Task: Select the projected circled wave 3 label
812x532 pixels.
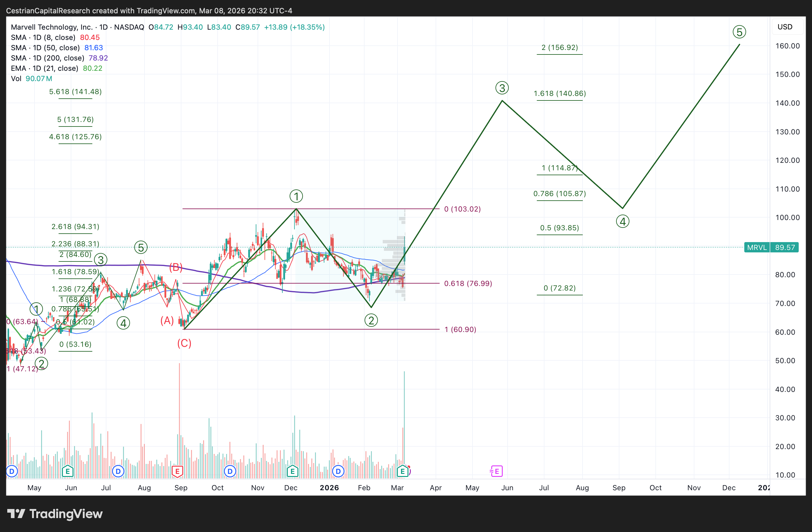Action: click(502, 88)
